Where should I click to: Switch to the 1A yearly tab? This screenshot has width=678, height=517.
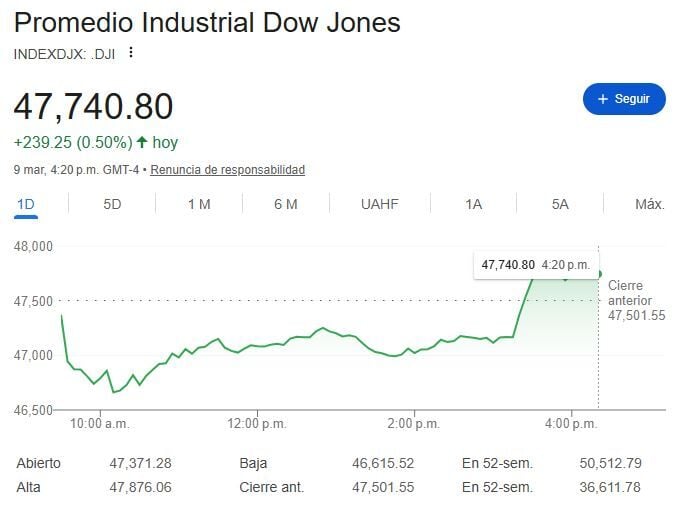point(473,204)
